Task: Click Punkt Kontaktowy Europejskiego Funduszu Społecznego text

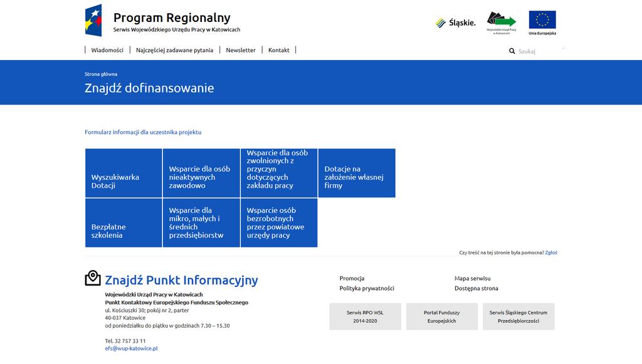Action: coord(176,303)
